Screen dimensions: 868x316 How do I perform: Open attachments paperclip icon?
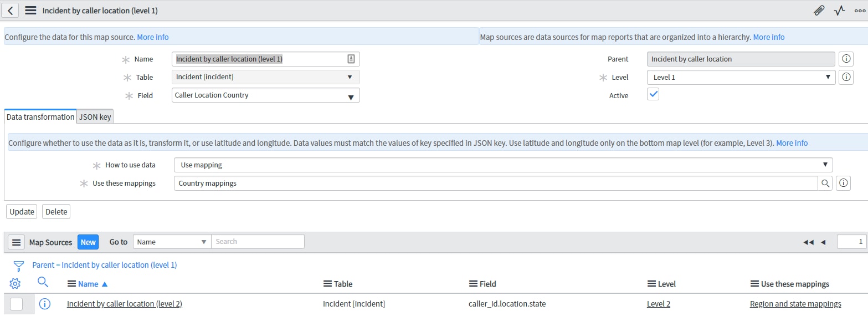click(819, 11)
